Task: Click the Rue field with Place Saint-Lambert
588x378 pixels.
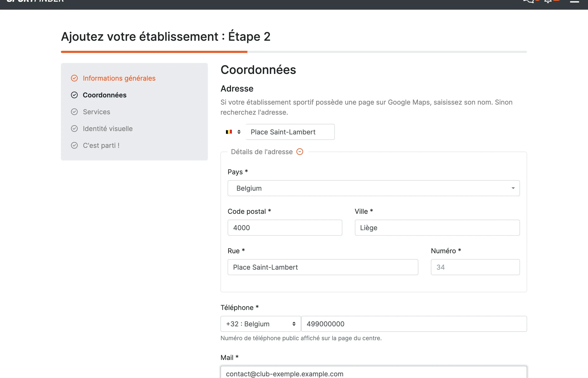Action: [323, 267]
